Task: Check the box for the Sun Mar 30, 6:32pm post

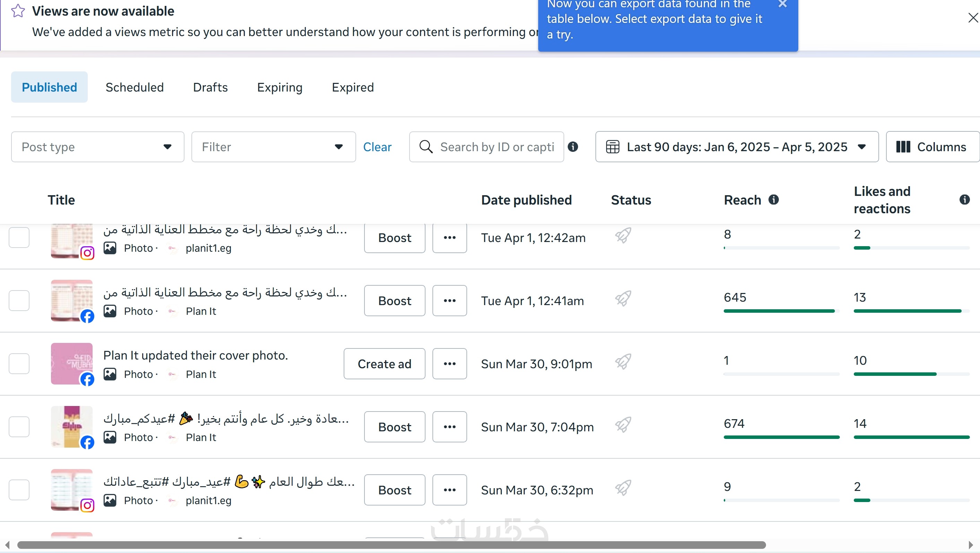Action: 19,490
